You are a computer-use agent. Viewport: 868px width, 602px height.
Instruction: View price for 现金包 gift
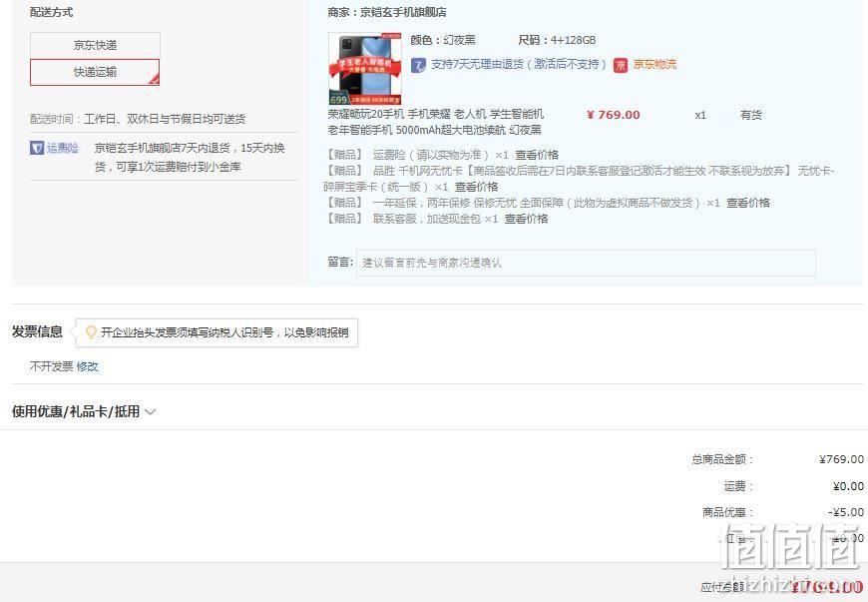526,219
